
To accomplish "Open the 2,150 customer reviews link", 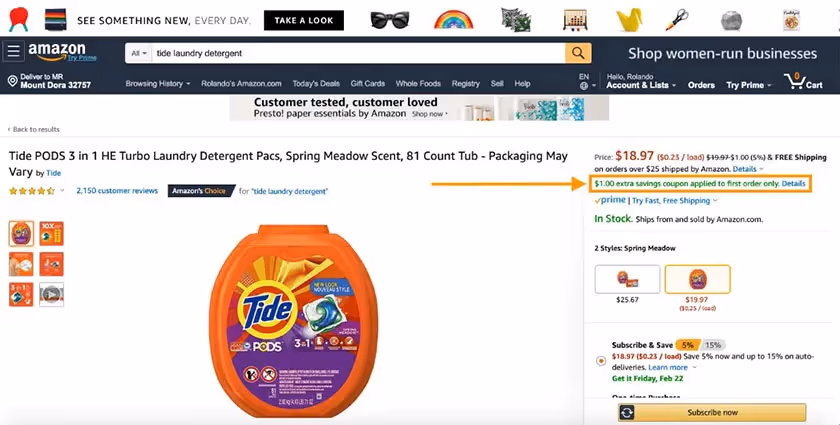I will (x=117, y=190).
